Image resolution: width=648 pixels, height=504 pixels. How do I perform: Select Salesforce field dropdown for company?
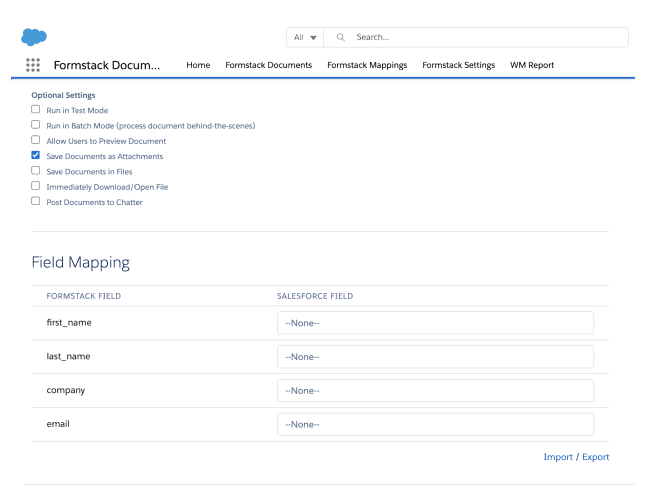point(435,391)
